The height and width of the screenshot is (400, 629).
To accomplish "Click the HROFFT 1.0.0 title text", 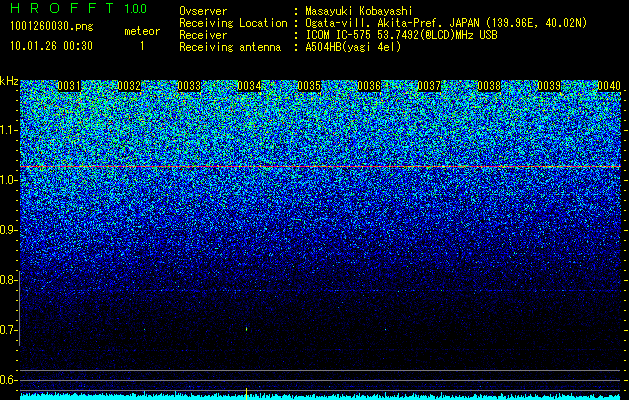I will click(78, 8).
